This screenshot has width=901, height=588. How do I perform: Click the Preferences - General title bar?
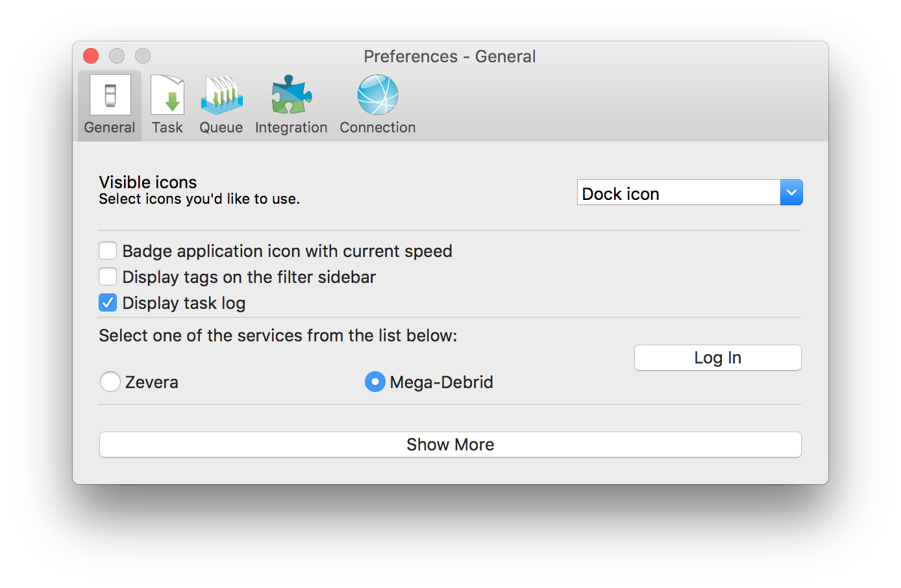coord(450,56)
